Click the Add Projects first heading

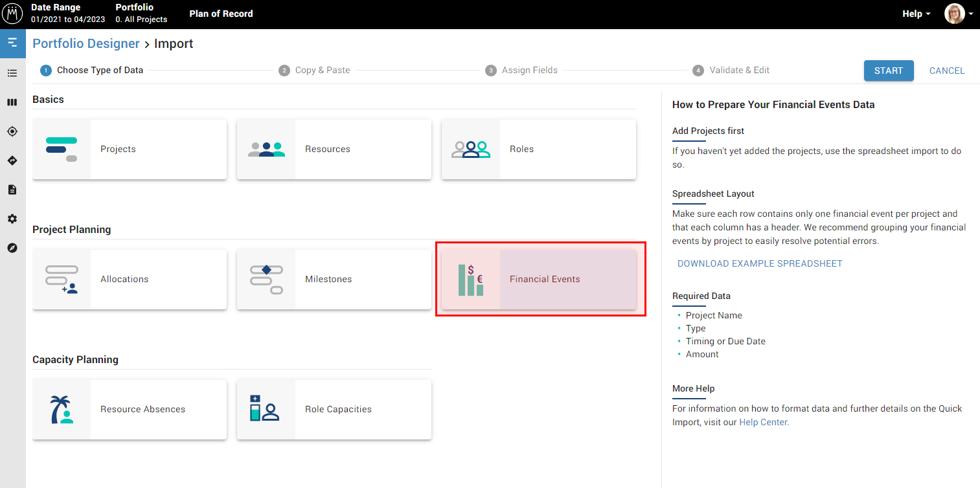(x=708, y=131)
